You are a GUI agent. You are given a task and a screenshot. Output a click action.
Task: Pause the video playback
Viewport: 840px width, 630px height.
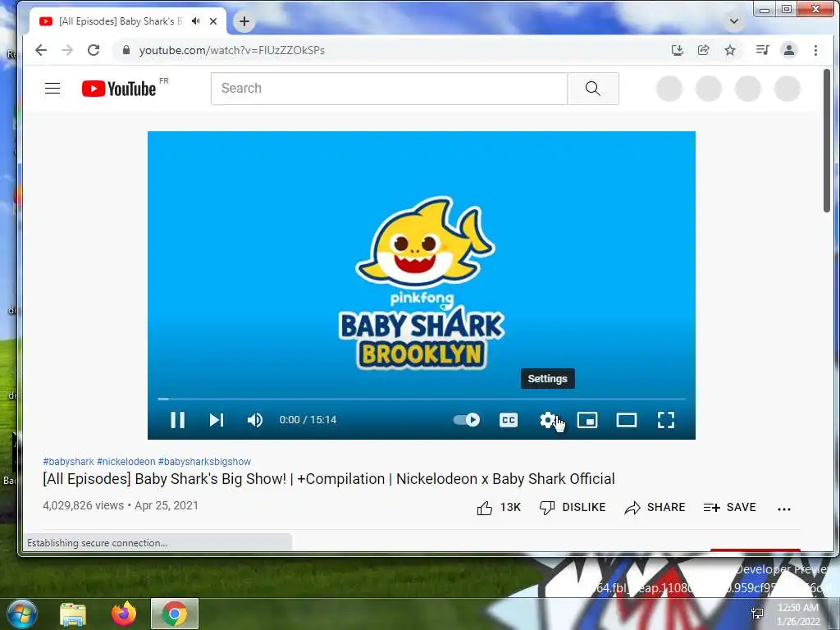pyautogui.click(x=177, y=420)
